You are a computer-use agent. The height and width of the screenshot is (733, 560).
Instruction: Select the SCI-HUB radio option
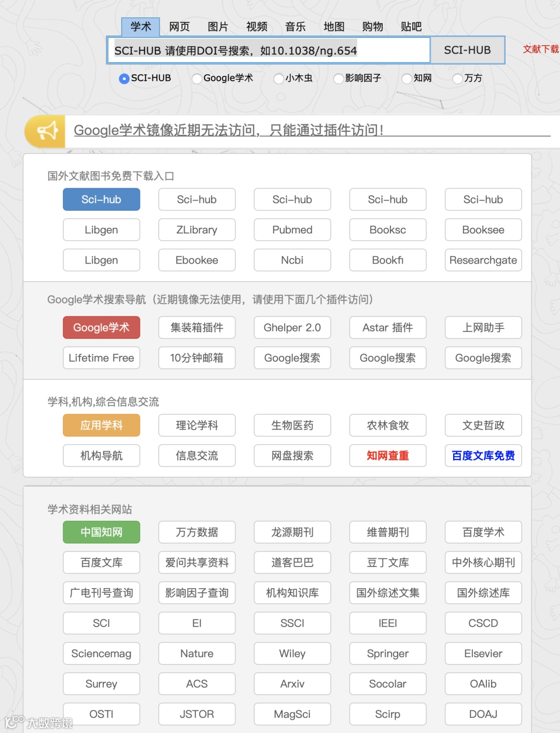click(124, 79)
